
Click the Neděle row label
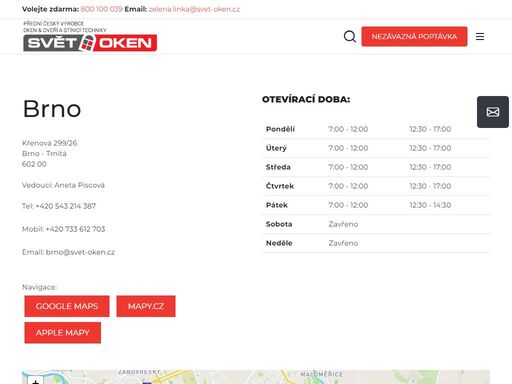pyautogui.click(x=279, y=243)
